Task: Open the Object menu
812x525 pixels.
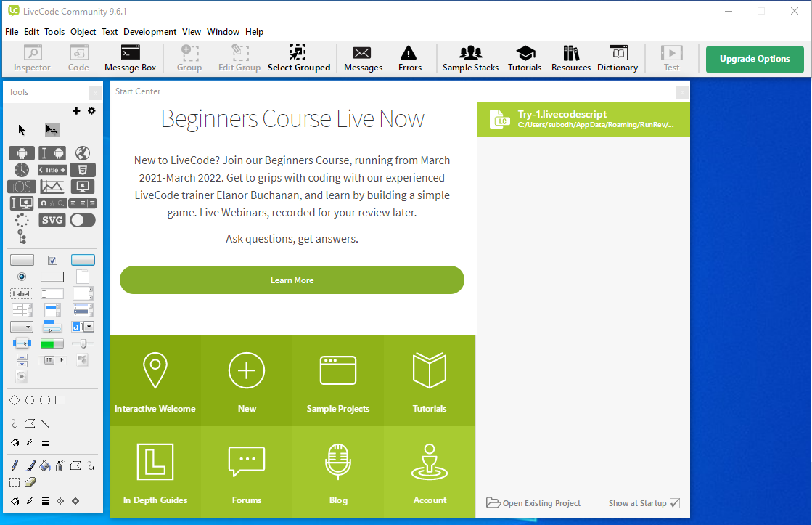Action: 83,32
